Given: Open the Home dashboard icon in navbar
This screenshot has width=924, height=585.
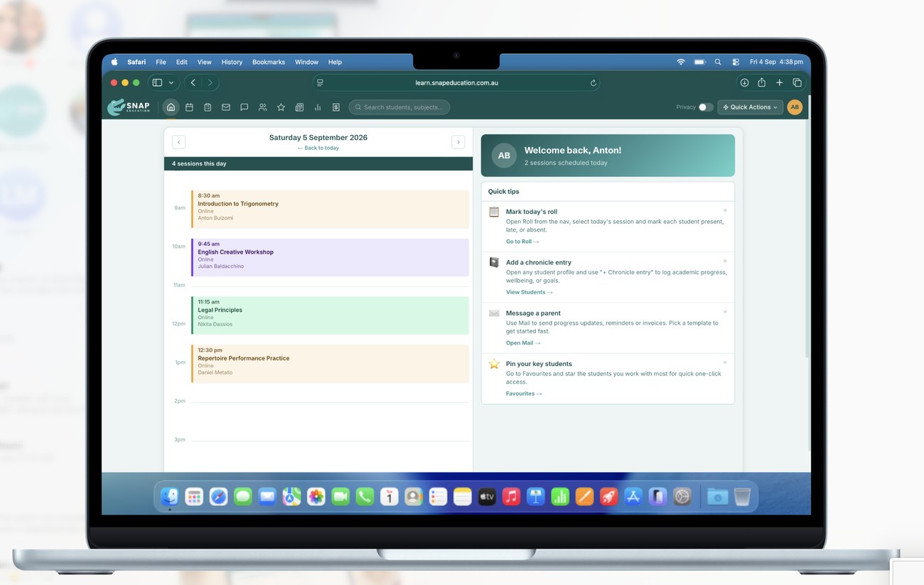Looking at the screenshot, I should click(x=171, y=107).
